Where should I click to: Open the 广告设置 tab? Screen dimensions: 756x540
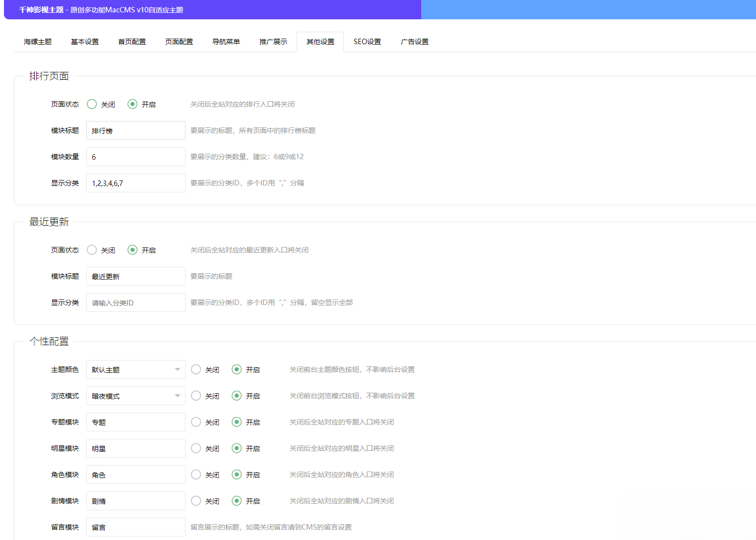tap(414, 42)
